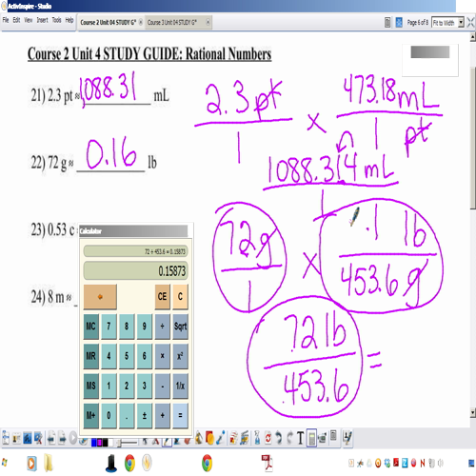This screenshot has height=476, width=476.
Task: Open the ActivInspire Main Menu icon
Action: (x=6, y=438)
